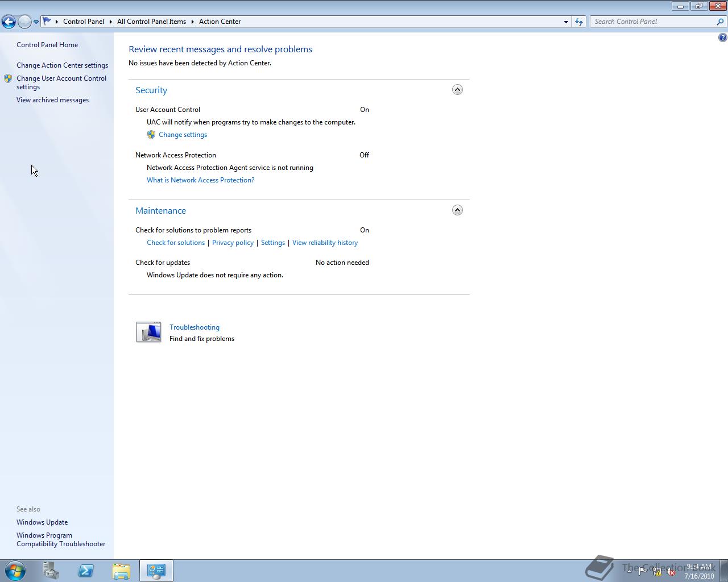Screen dimensions: 728x582
Task: Click Change settings under User Account Control
Action: tap(183, 135)
